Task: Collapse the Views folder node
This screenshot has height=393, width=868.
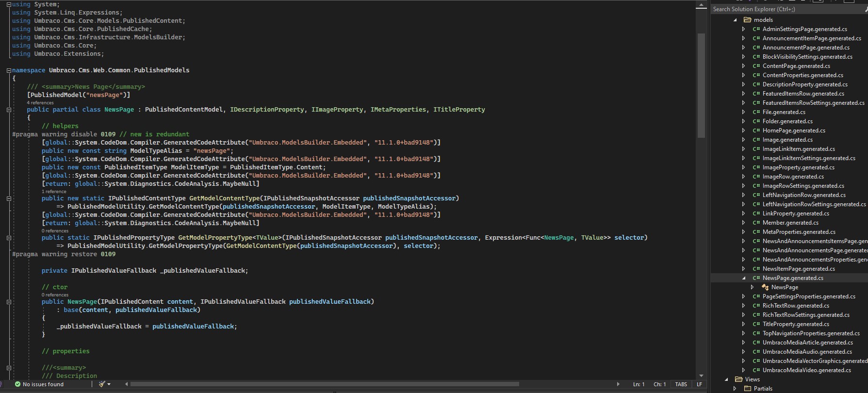Action: point(726,379)
